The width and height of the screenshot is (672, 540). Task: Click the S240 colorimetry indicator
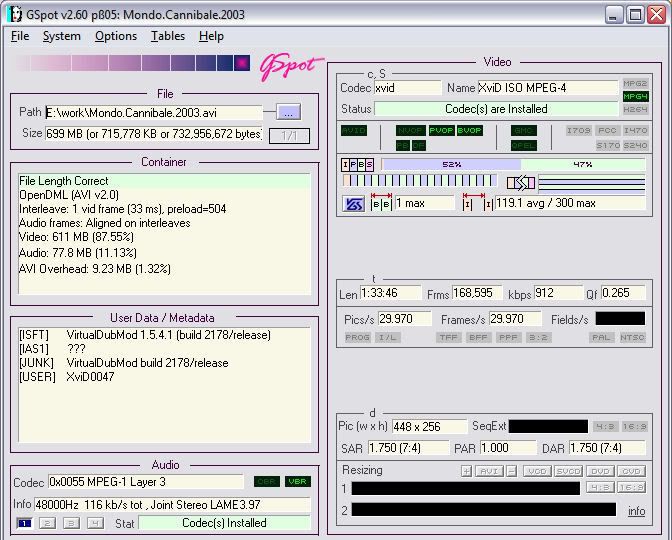(x=635, y=146)
